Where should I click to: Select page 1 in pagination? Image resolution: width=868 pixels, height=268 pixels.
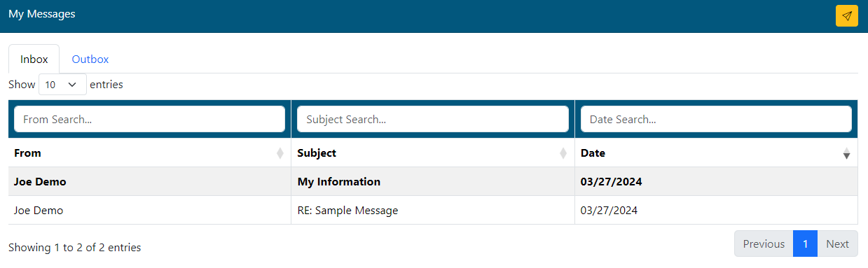pos(806,244)
